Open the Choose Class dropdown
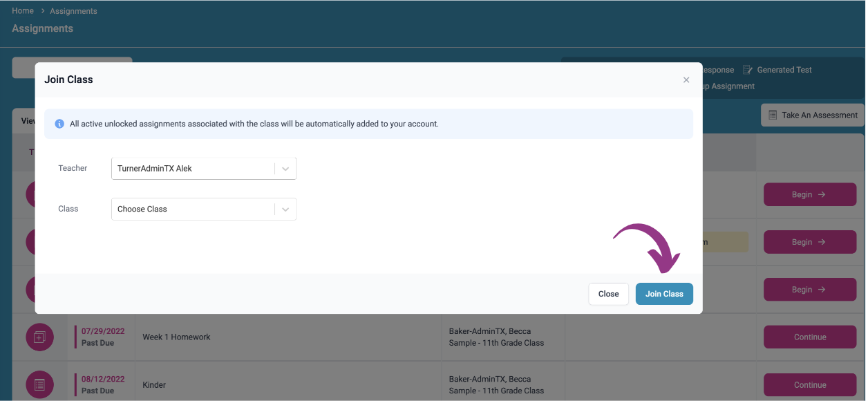This screenshot has width=868, height=401. point(204,209)
